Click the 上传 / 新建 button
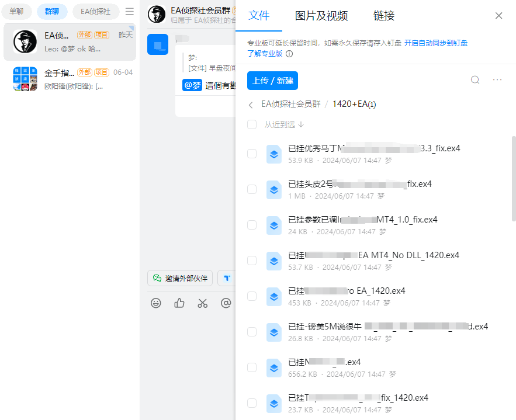 tap(272, 81)
